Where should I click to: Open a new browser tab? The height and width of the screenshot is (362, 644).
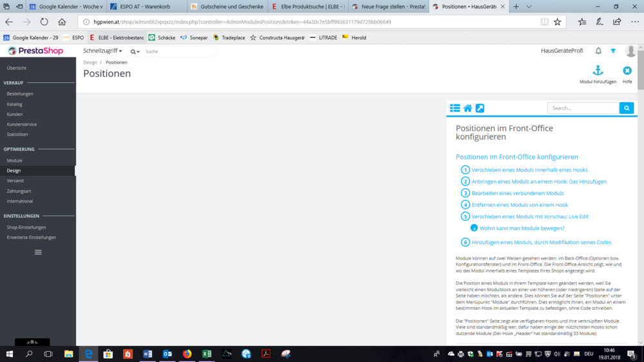(x=516, y=6)
